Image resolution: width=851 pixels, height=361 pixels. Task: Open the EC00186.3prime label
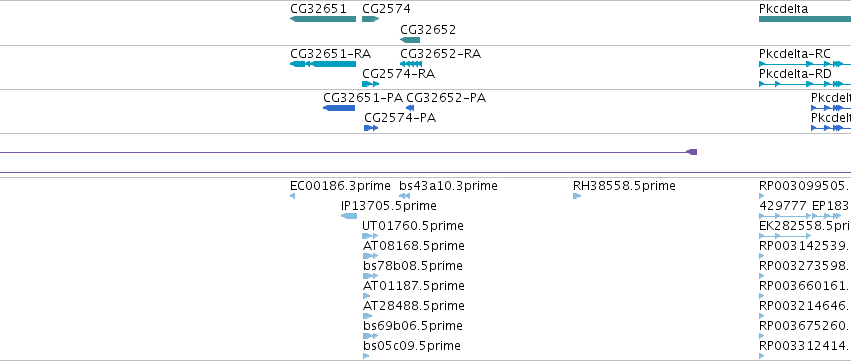tap(340, 186)
